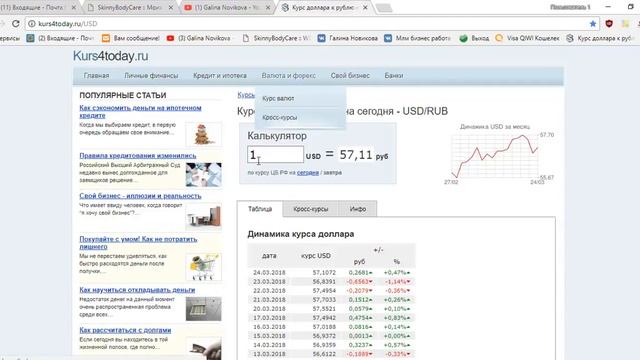Click the 56,8391 rate value for 23.03.2018
The height and width of the screenshot is (360, 640).
pos(324,282)
